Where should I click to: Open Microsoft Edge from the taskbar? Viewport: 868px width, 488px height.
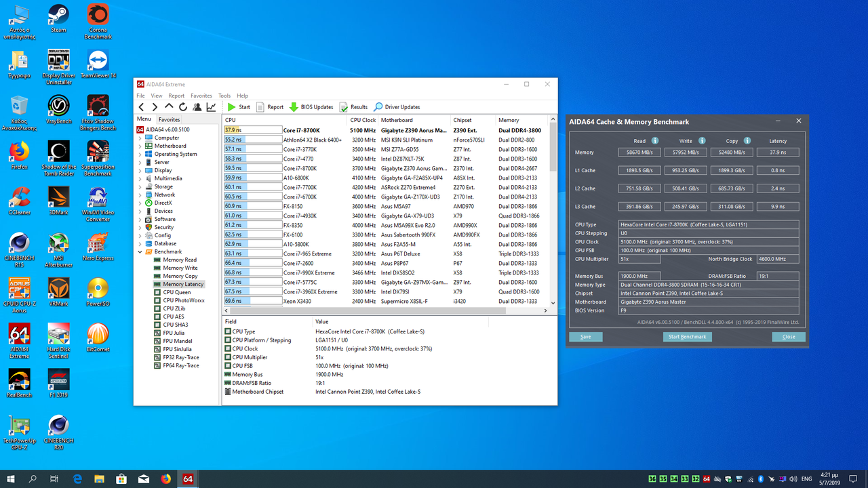pyautogui.click(x=77, y=479)
